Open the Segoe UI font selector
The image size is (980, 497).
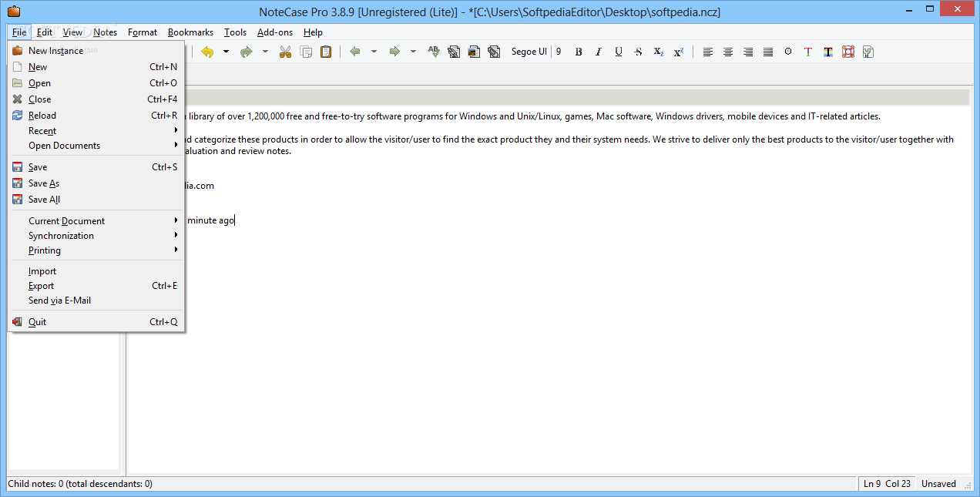point(529,52)
